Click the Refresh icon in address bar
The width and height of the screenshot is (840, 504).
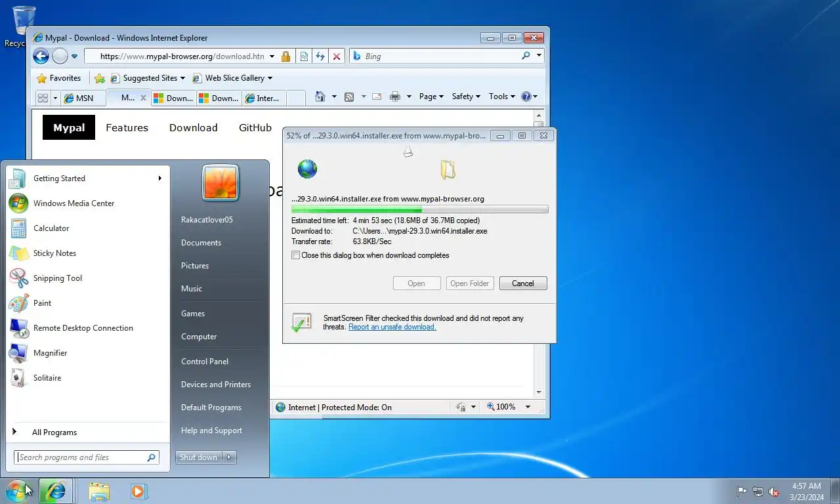[x=320, y=56]
